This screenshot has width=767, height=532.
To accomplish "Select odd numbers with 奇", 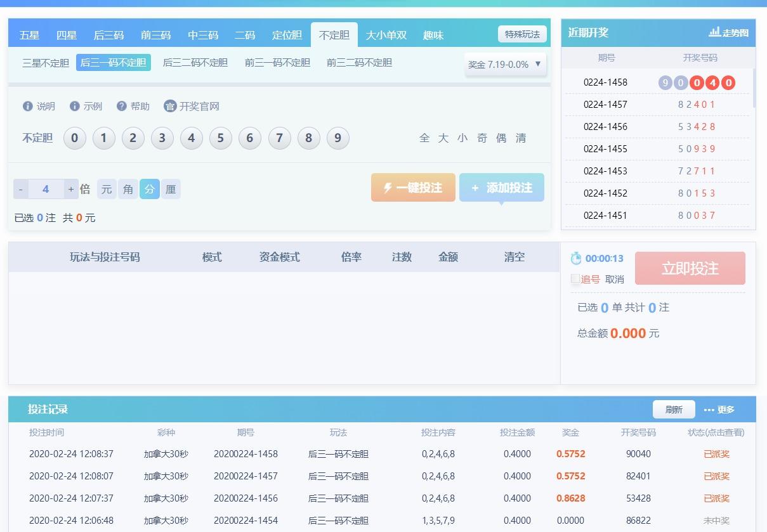I will pyautogui.click(x=482, y=138).
